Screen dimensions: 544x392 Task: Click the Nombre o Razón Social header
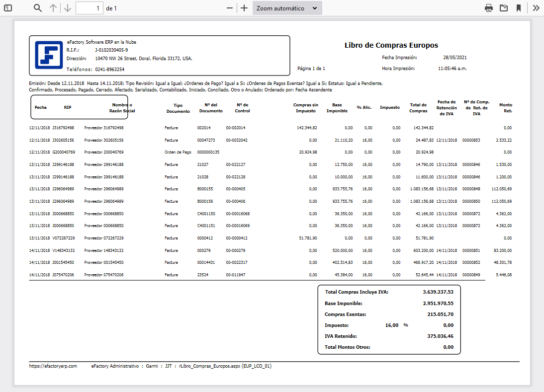pyautogui.click(x=122, y=108)
